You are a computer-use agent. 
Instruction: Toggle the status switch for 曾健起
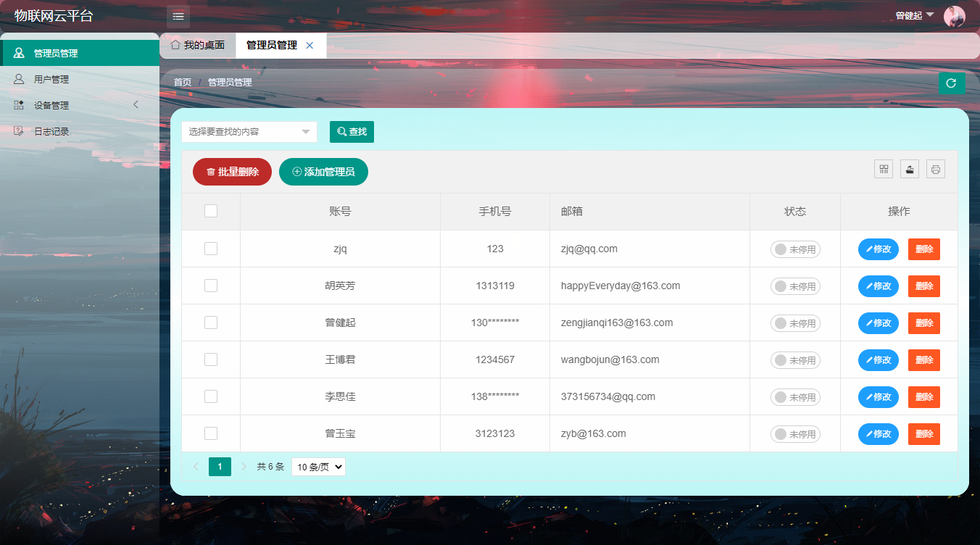coord(795,323)
